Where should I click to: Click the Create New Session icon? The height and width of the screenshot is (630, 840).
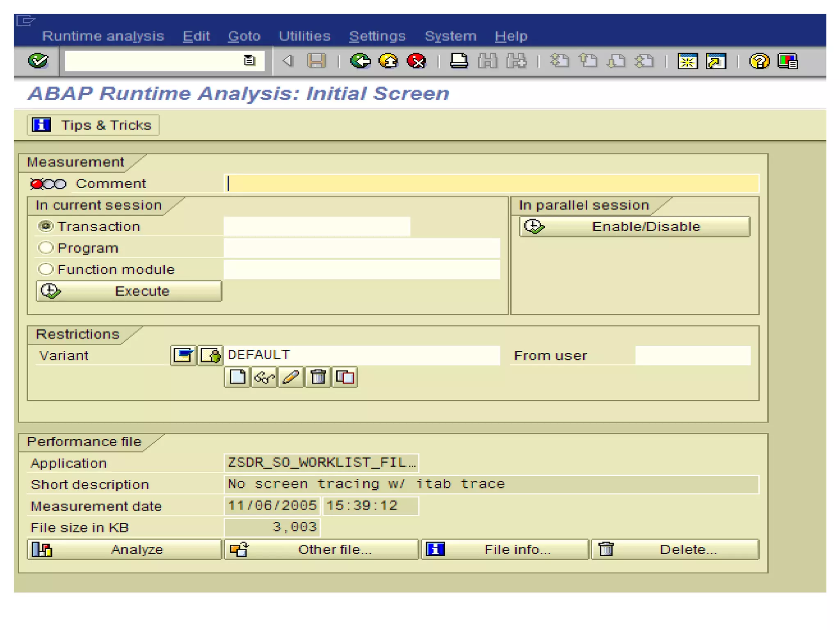pos(688,61)
